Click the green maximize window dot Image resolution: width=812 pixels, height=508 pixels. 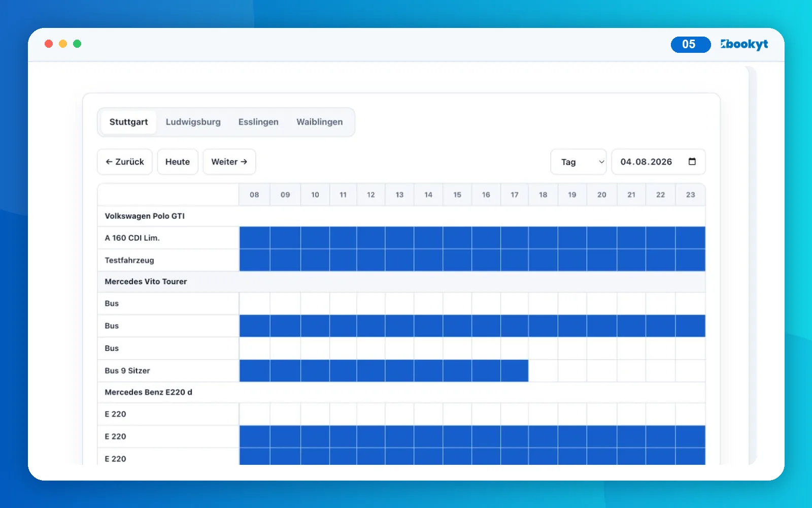click(x=77, y=44)
